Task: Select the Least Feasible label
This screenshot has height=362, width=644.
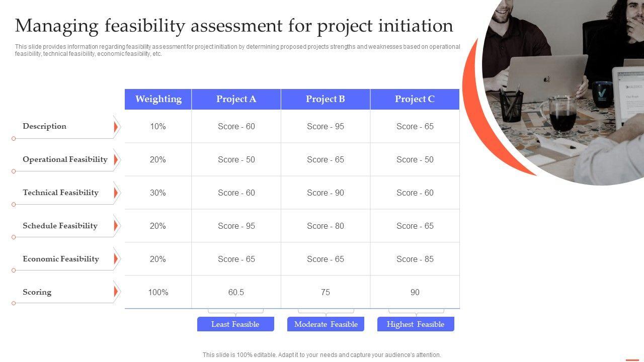Action: pyautogui.click(x=235, y=324)
